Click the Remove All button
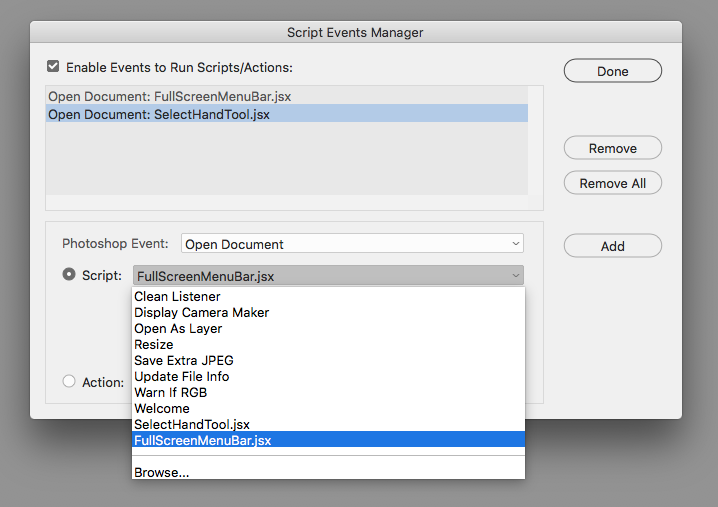The height and width of the screenshot is (507, 718). click(x=612, y=183)
